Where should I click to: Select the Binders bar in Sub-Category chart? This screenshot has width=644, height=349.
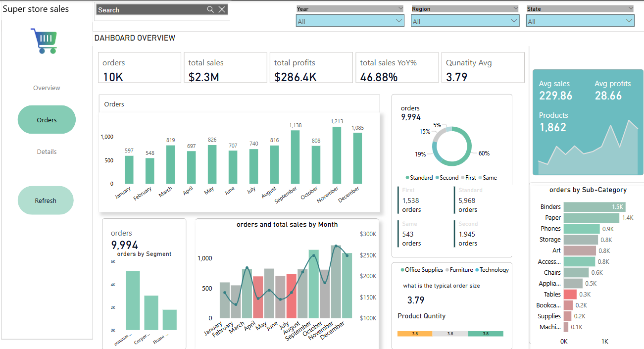[x=594, y=207]
